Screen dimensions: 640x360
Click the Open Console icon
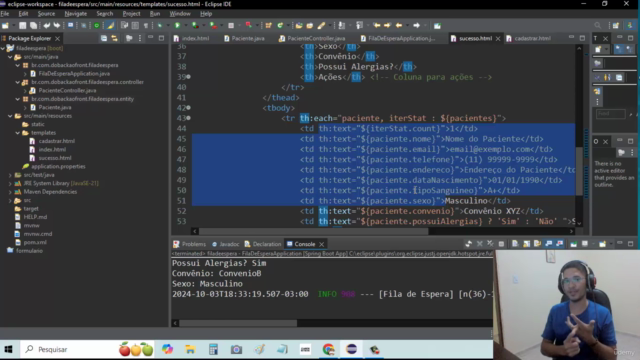coord(602,244)
